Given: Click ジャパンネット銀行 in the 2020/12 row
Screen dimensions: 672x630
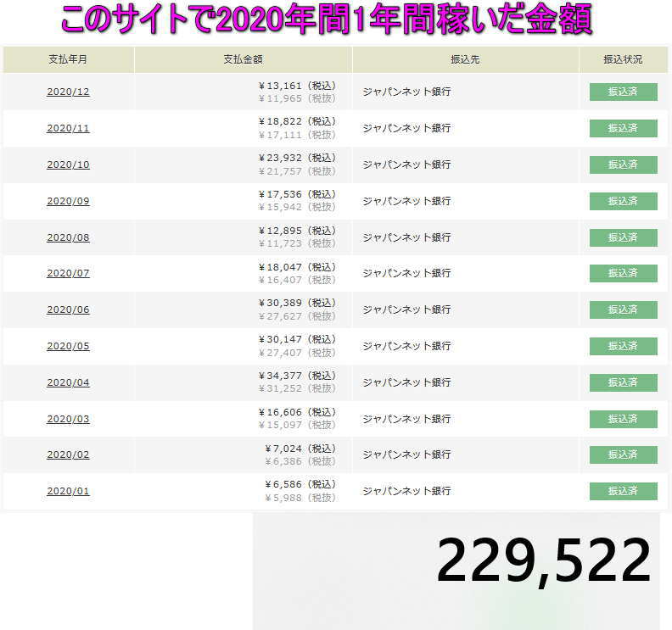Looking at the screenshot, I should point(406,92).
